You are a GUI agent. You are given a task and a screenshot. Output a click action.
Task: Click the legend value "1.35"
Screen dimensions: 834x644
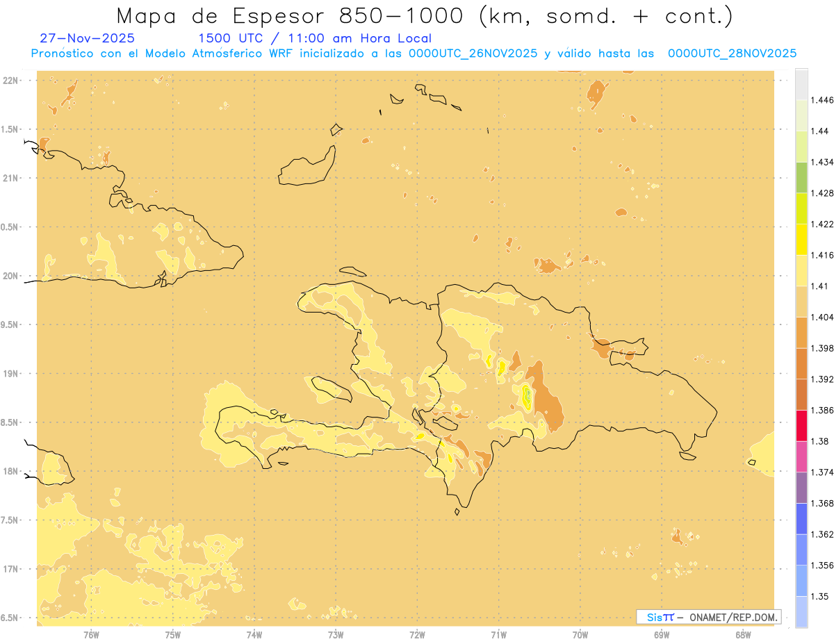(x=820, y=596)
